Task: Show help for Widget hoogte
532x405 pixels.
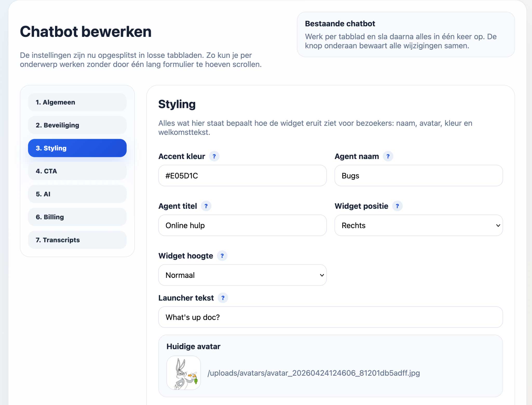Action: 222,256
